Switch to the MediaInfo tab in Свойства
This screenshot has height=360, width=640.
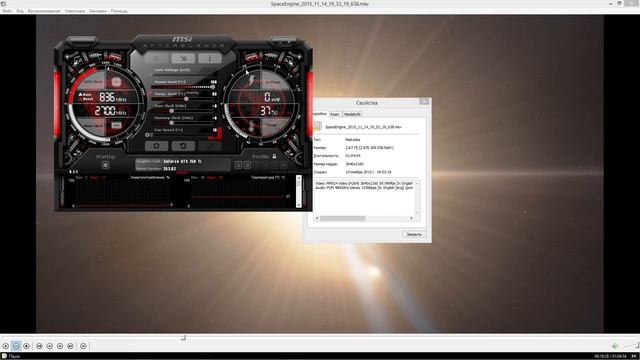[352, 114]
